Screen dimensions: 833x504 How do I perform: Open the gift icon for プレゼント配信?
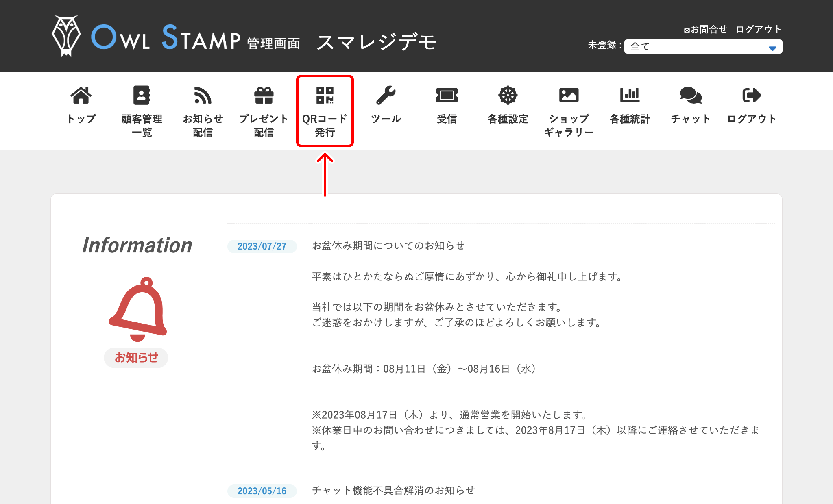(264, 96)
